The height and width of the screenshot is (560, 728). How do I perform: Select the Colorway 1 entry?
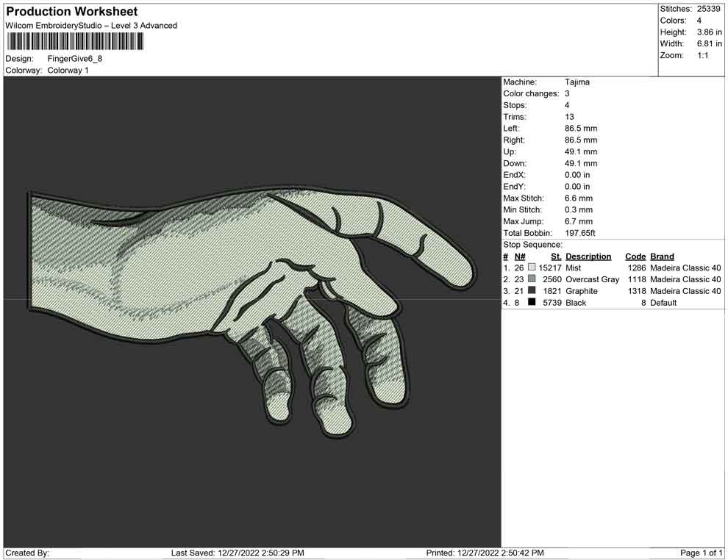(x=68, y=71)
